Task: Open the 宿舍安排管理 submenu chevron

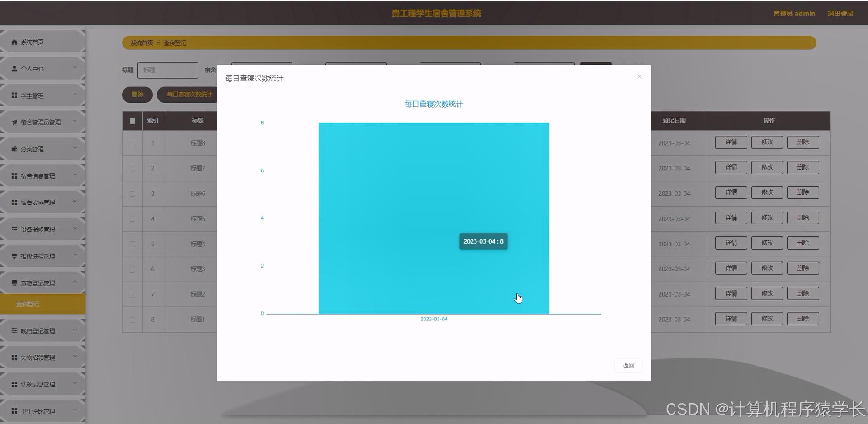Action: (x=75, y=202)
